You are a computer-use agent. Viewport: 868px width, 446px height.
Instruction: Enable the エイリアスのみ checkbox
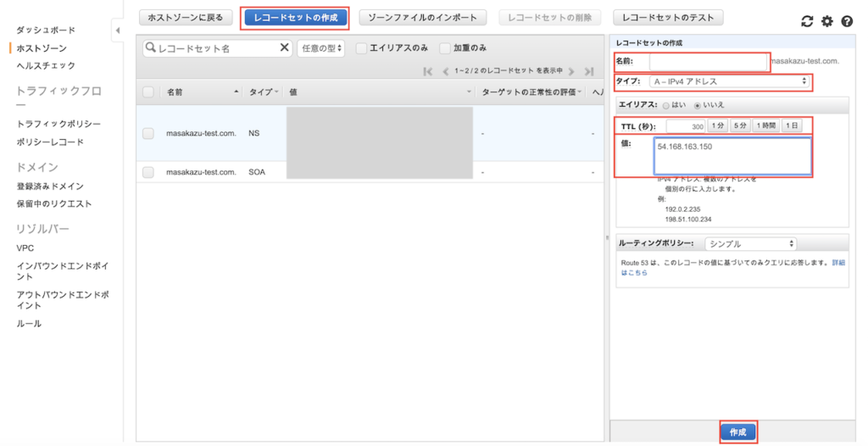pos(362,48)
